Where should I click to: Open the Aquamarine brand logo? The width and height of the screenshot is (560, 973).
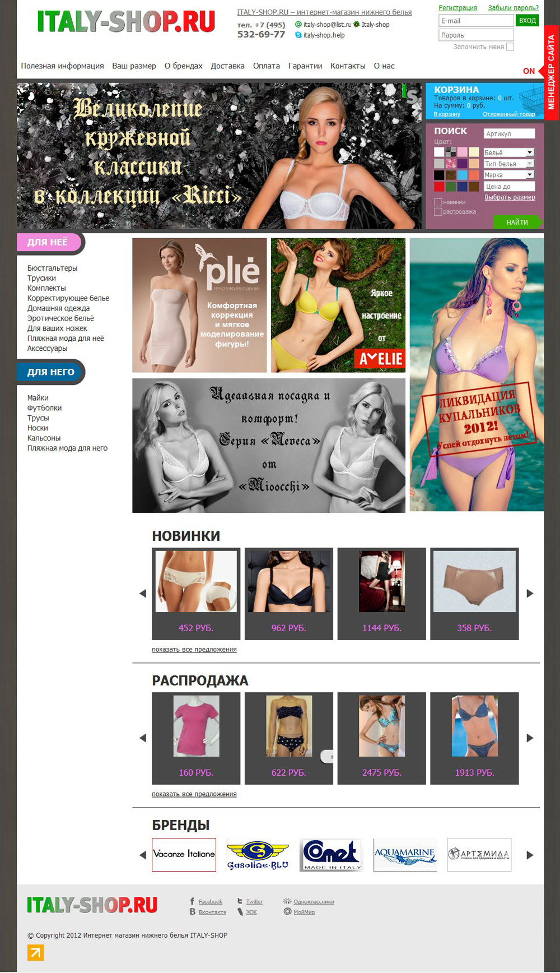click(405, 855)
